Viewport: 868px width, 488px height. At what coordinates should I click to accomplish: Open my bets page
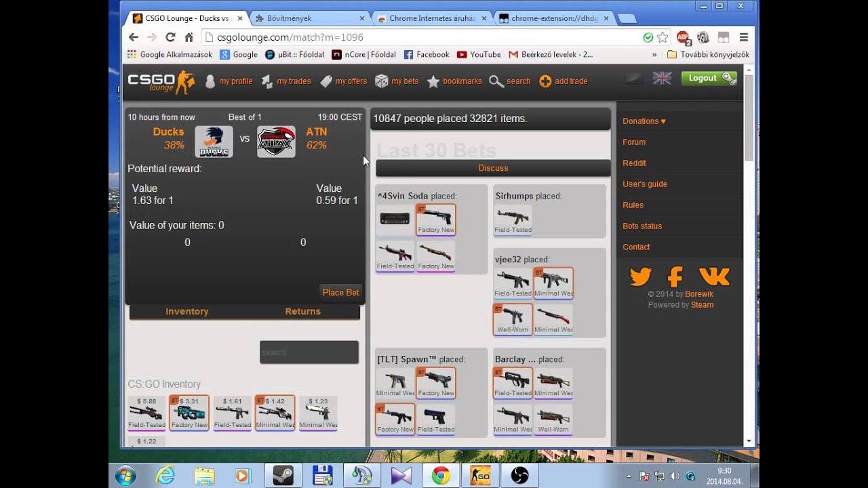[397, 81]
